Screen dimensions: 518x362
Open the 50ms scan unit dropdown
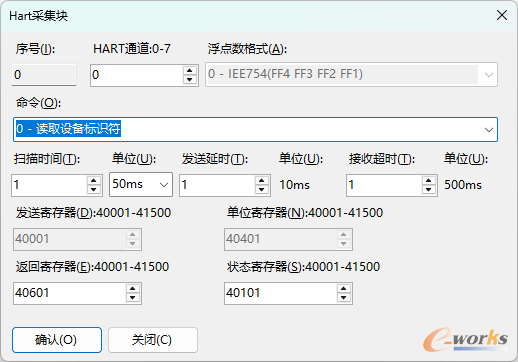(x=164, y=184)
